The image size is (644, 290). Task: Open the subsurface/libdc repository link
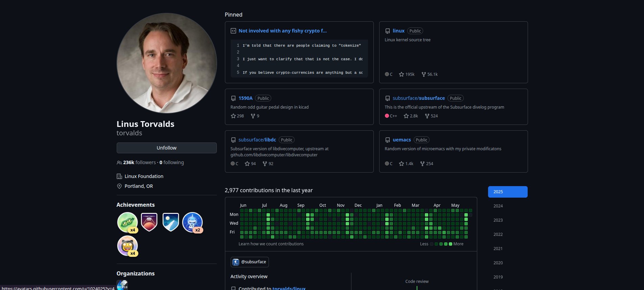pos(257,140)
